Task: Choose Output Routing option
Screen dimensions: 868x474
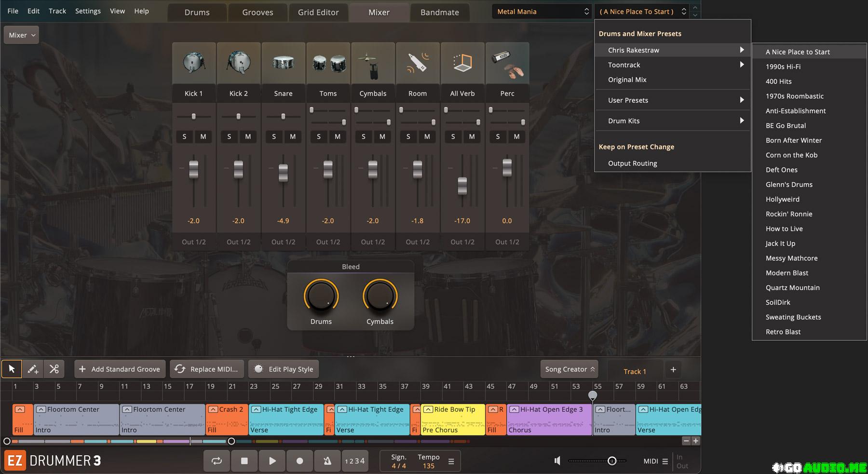Action: click(x=673, y=163)
